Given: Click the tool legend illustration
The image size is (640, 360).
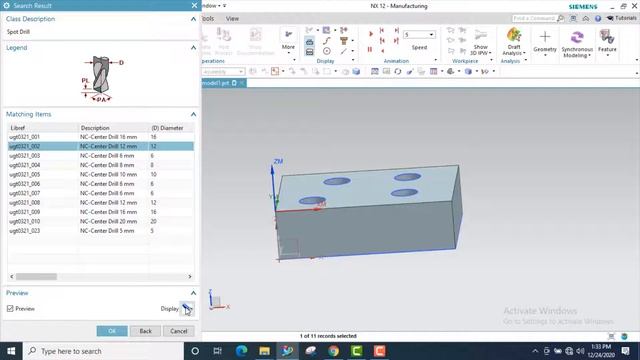Looking at the screenshot, I should 102,79.
